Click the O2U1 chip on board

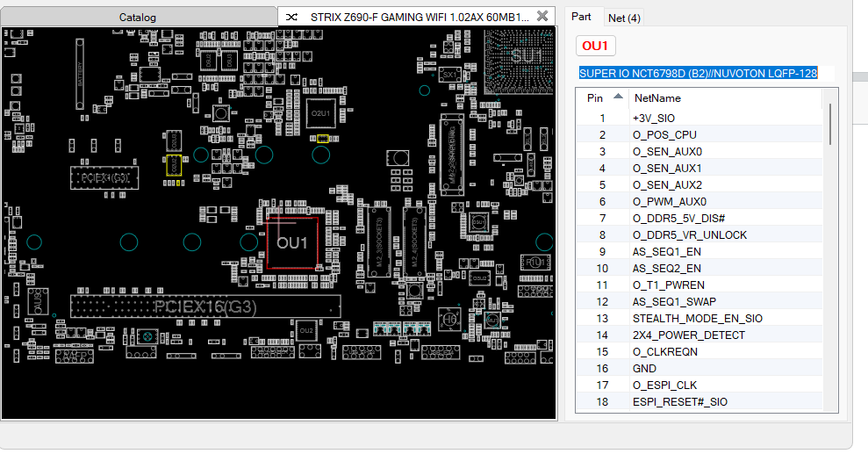coord(321,113)
